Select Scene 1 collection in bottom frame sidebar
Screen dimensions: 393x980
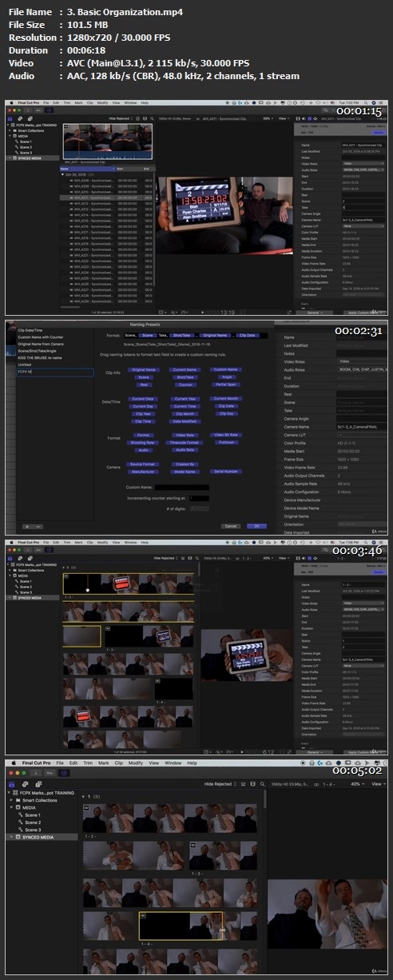point(32,815)
